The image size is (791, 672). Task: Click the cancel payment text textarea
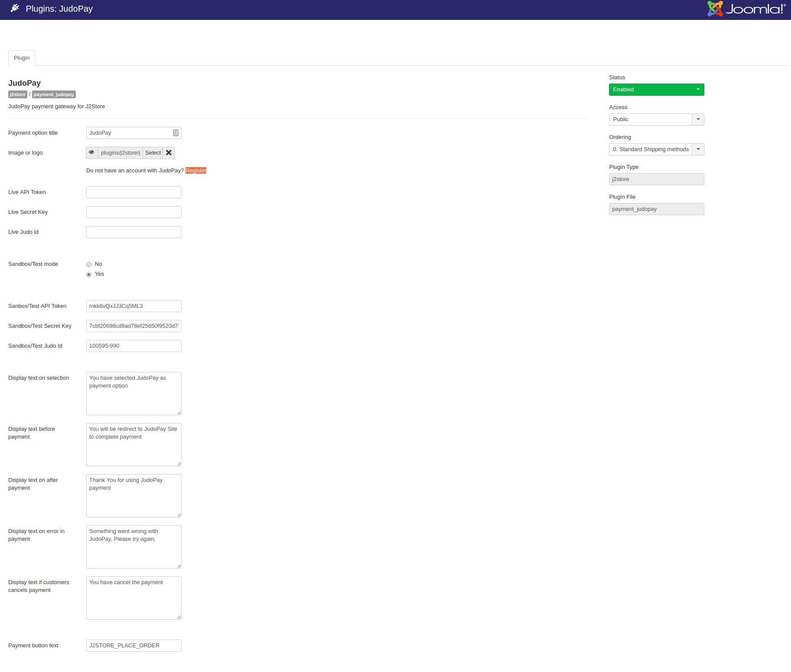(134, 598)
